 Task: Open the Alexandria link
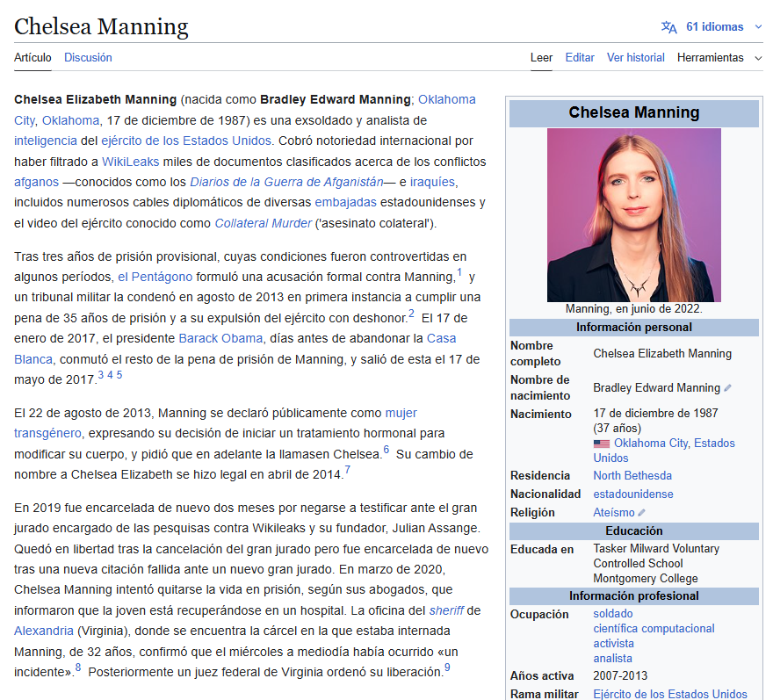tap(43, 631)
